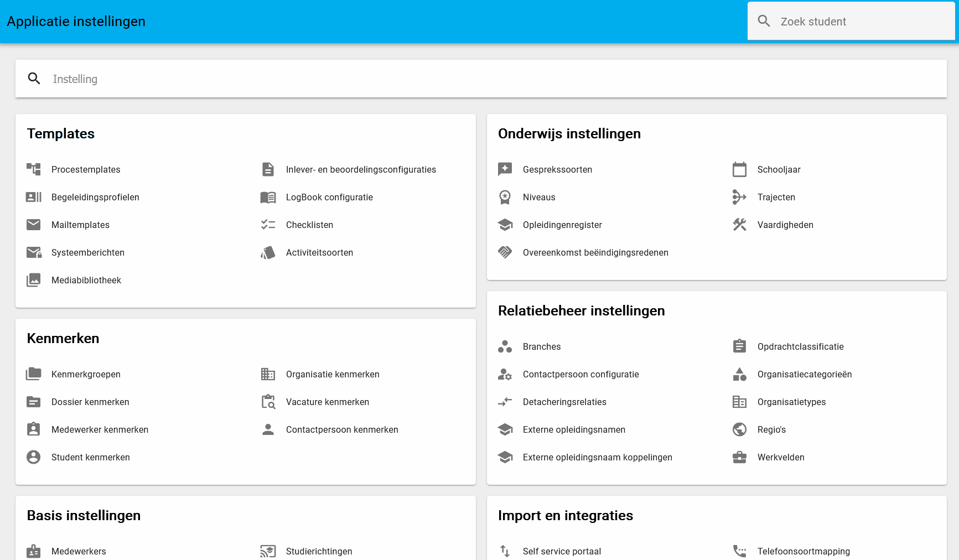This screenshot has width=959, height=560.
Task: Open Opleidingenregister via its graduation cap icon
Action: [x=505, y=225]
